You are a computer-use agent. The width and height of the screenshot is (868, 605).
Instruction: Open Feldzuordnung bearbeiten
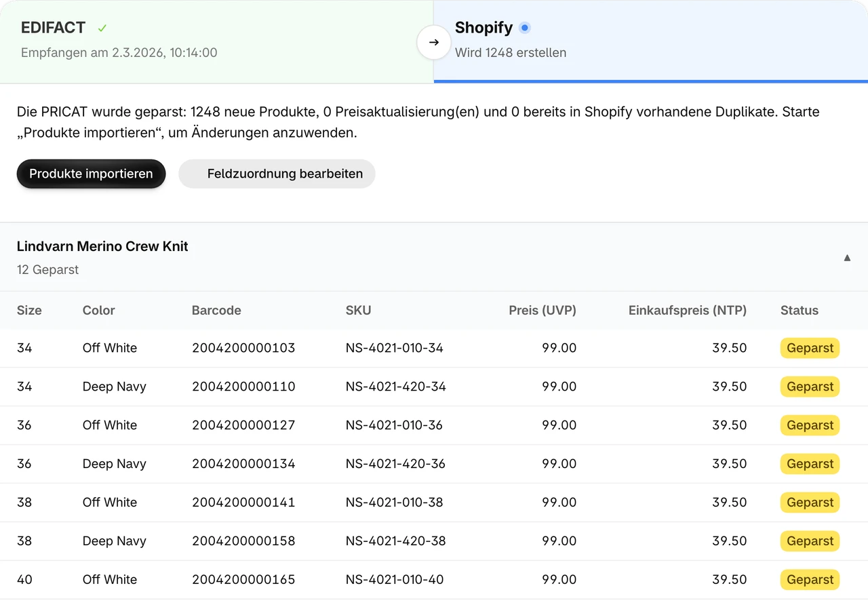tap(277, 174)
